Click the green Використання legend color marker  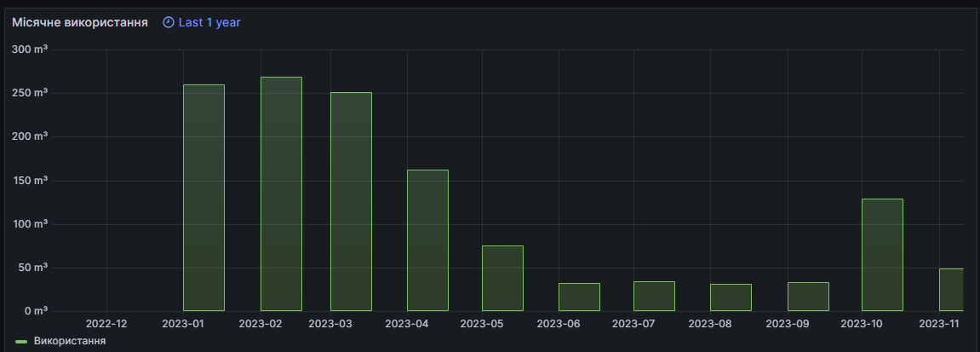[x=21, y=342]
